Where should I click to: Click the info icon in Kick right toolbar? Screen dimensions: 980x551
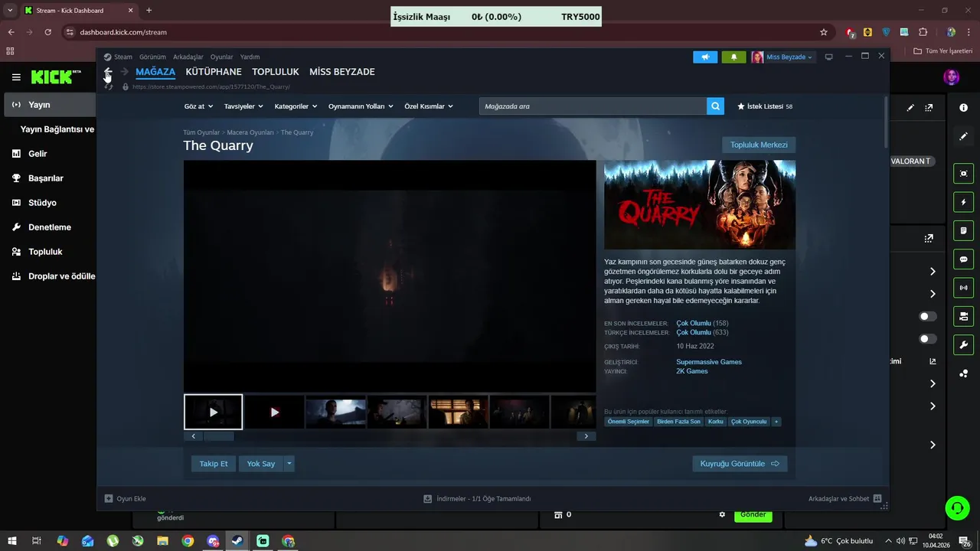(x=964, y=108)
